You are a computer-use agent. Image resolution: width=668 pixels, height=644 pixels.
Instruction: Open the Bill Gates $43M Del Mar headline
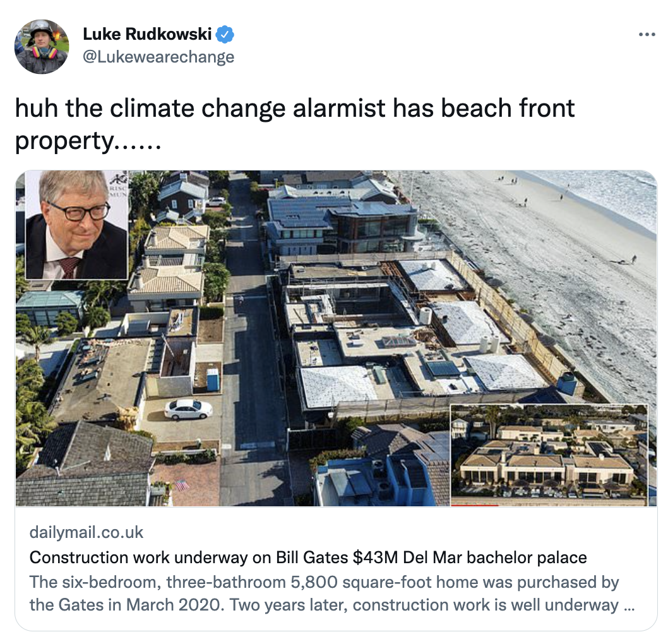[308, 557]
